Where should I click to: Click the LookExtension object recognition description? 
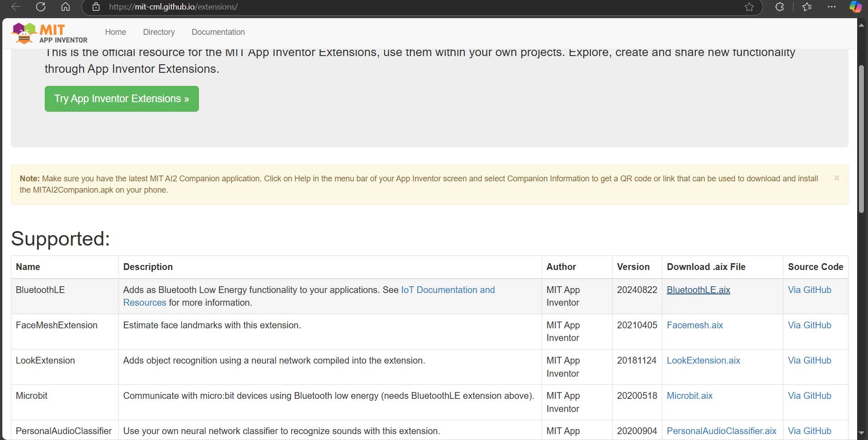pos(274,360)
